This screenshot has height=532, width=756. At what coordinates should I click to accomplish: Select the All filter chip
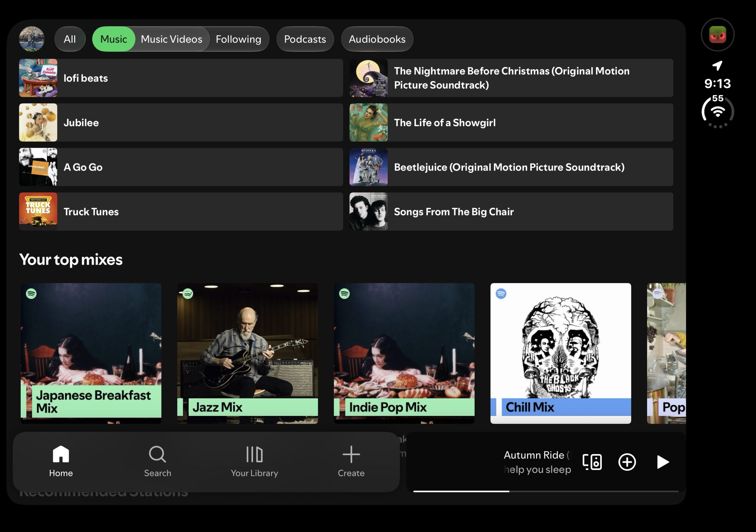pyautogui.click(x=70, y=39)
